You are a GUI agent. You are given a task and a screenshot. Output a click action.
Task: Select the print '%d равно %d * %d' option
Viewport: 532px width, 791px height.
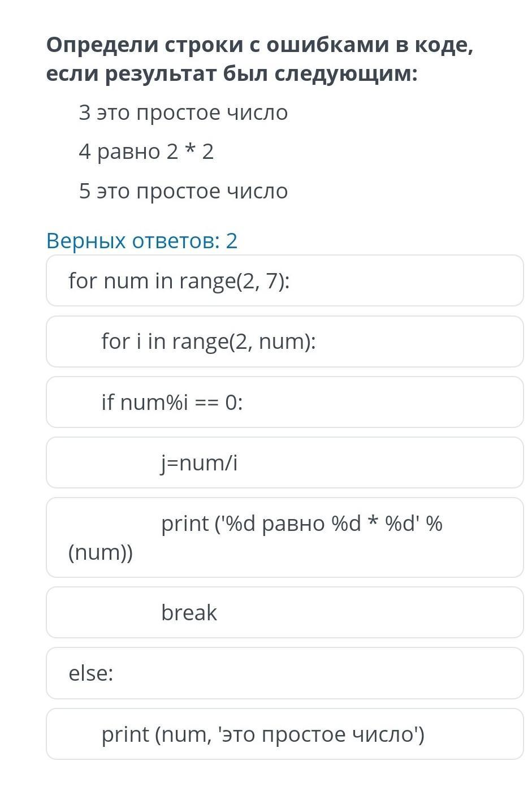pyautogui.click(x=284, y=537)
